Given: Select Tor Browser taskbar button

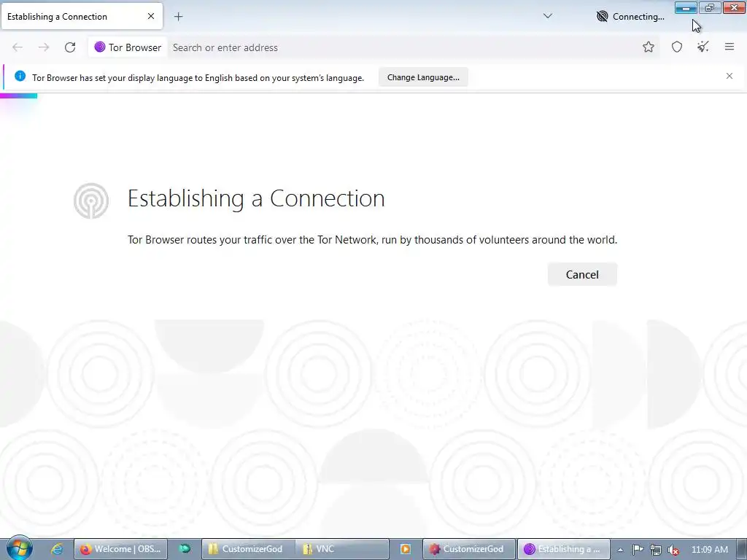Looking at the screenshot, I should 564,549.
